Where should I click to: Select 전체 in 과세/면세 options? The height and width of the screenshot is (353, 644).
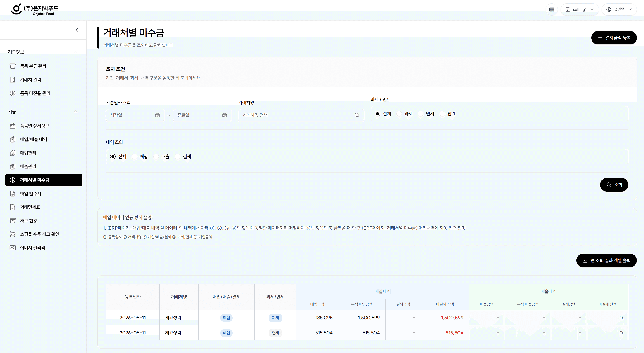[377, 114]
